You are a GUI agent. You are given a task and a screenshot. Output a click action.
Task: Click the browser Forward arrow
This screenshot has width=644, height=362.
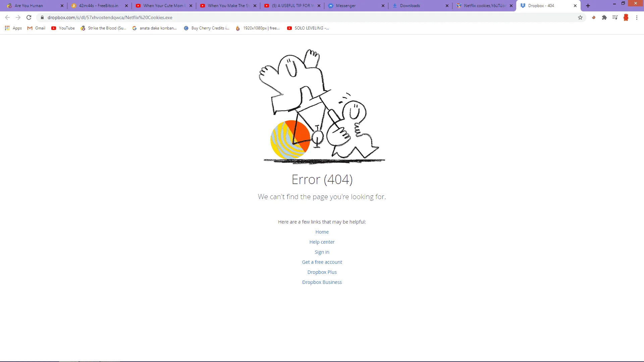(18, 17)
